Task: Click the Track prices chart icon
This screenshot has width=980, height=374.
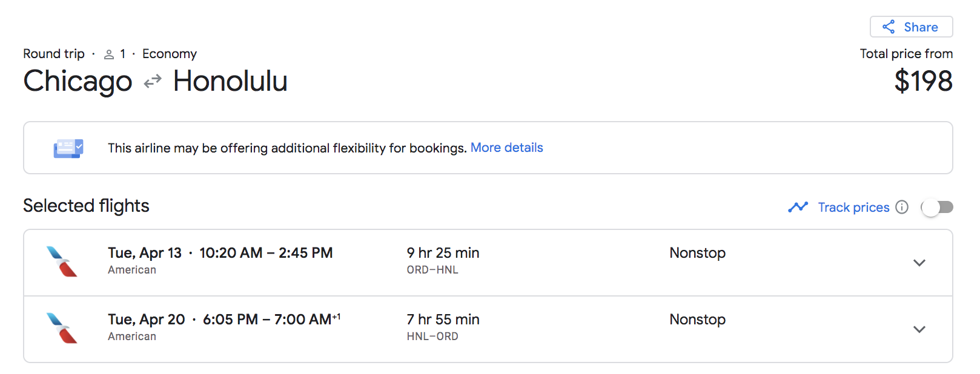Action: pyautogui.click(x=798, y=207)
